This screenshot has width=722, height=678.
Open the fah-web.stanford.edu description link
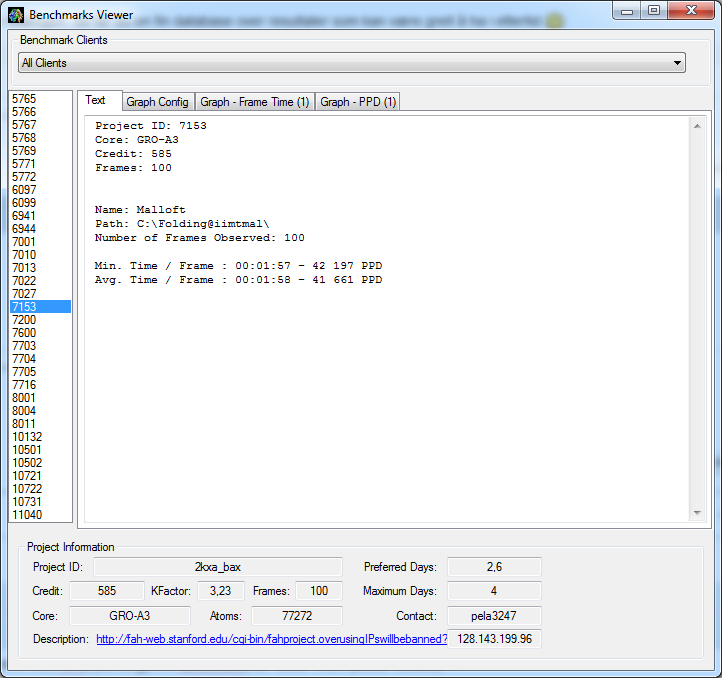click(272, 639)
